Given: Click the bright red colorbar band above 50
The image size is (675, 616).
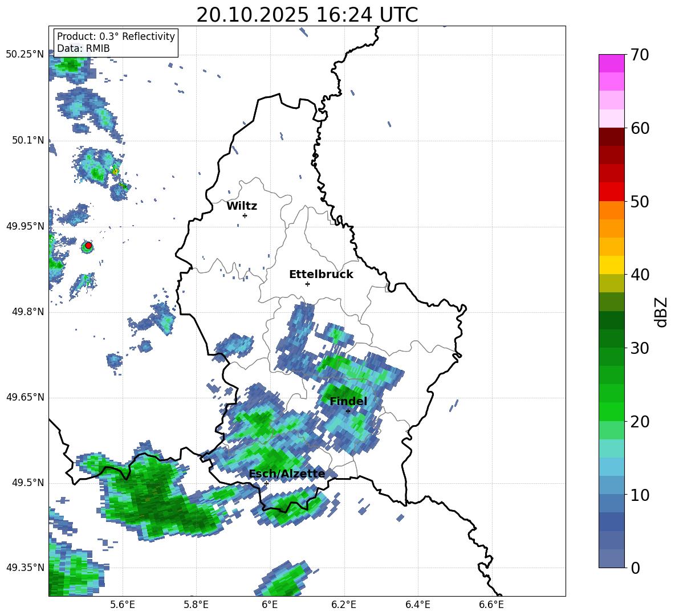Looking at the screenshot, I should (612, 192).
